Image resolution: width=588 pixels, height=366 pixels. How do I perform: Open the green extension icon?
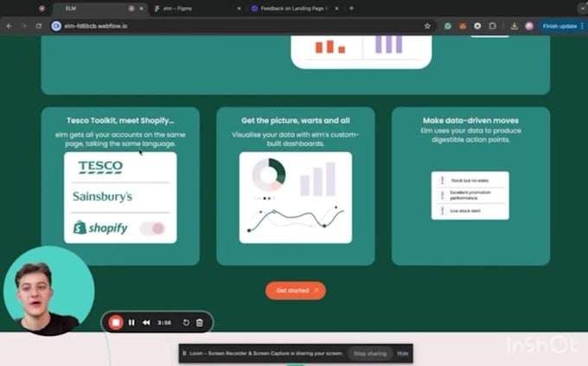448,26
